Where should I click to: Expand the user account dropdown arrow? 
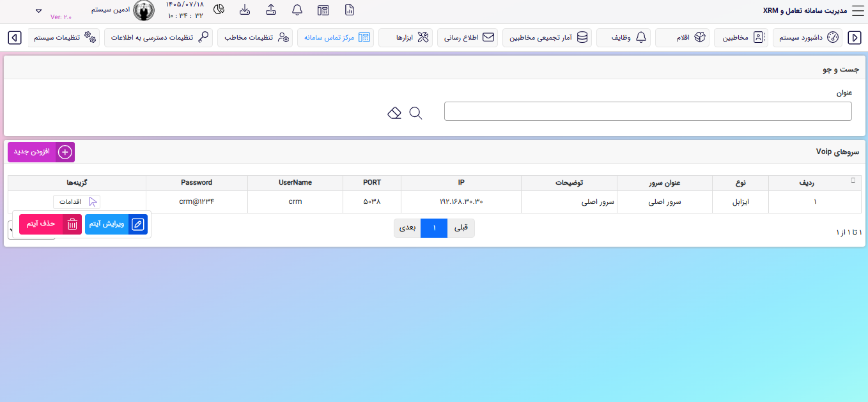(x=38, y=11)
